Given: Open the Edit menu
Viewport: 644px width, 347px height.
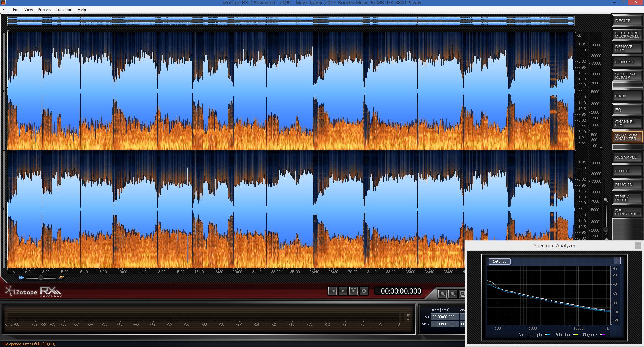Looking at the screenshot, I should pos(16,10).
